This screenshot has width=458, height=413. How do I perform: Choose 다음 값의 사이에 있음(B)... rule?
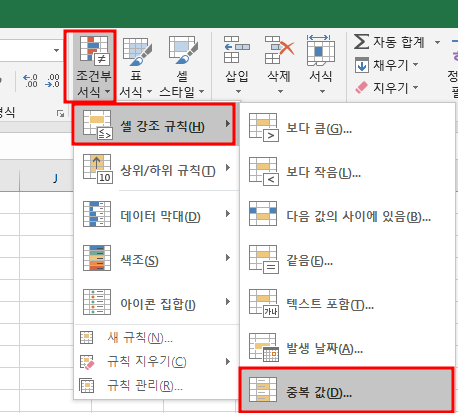[347, 216]
